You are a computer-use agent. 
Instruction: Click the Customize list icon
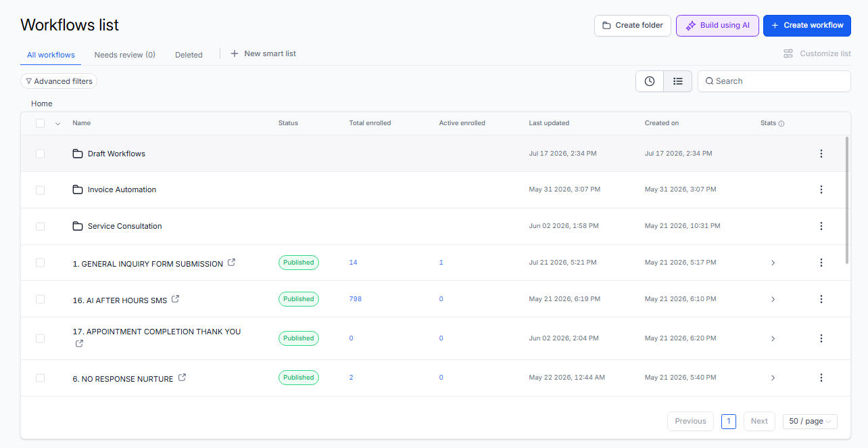788,53
